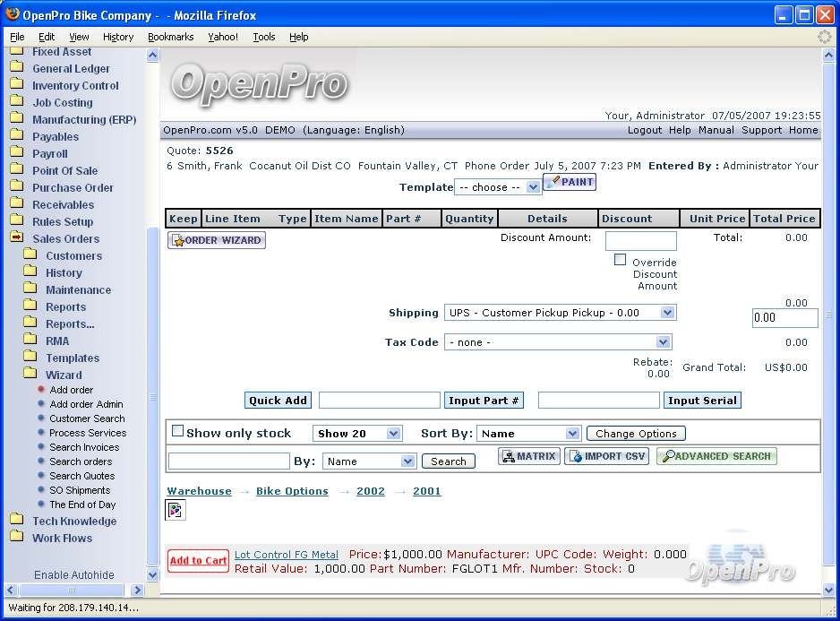This screenshot has width=840, height=621.
Task: Click the red Add to Cart button
Action: click(x=198, y=561)
